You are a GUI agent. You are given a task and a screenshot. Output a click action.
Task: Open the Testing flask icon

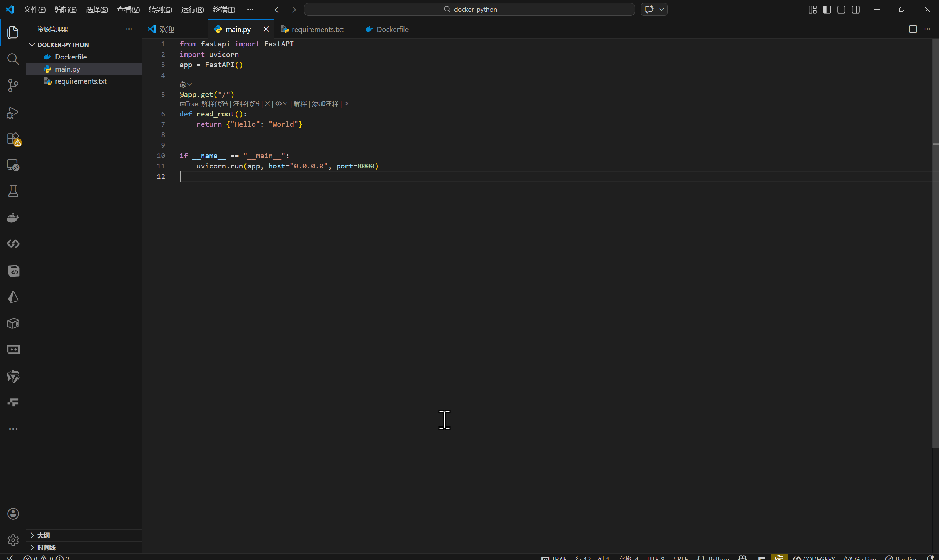13,191
